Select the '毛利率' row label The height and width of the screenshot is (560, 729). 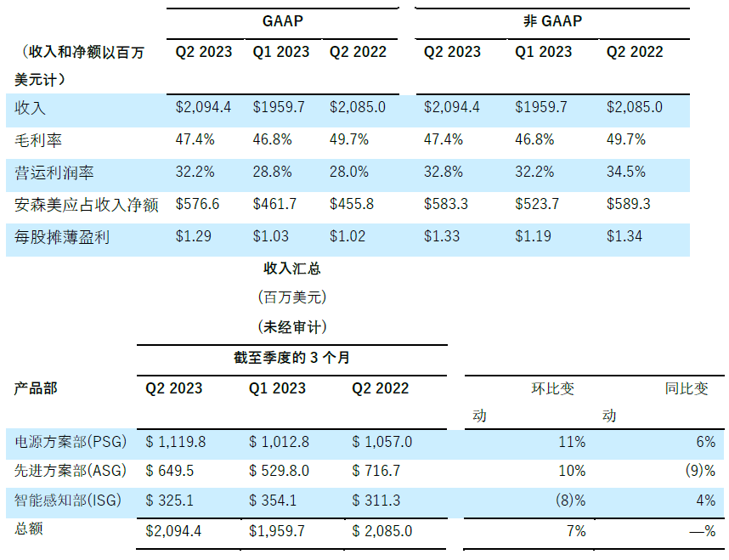(x=38, y=140)
